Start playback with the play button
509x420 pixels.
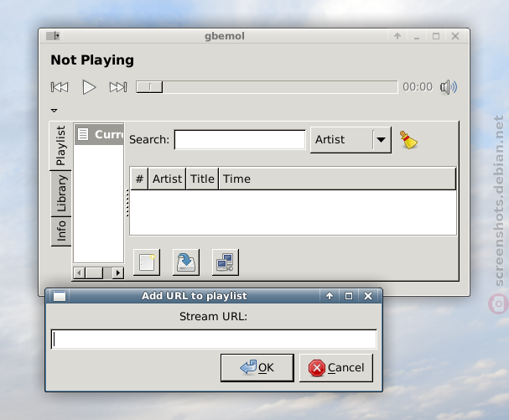(89, 87)
